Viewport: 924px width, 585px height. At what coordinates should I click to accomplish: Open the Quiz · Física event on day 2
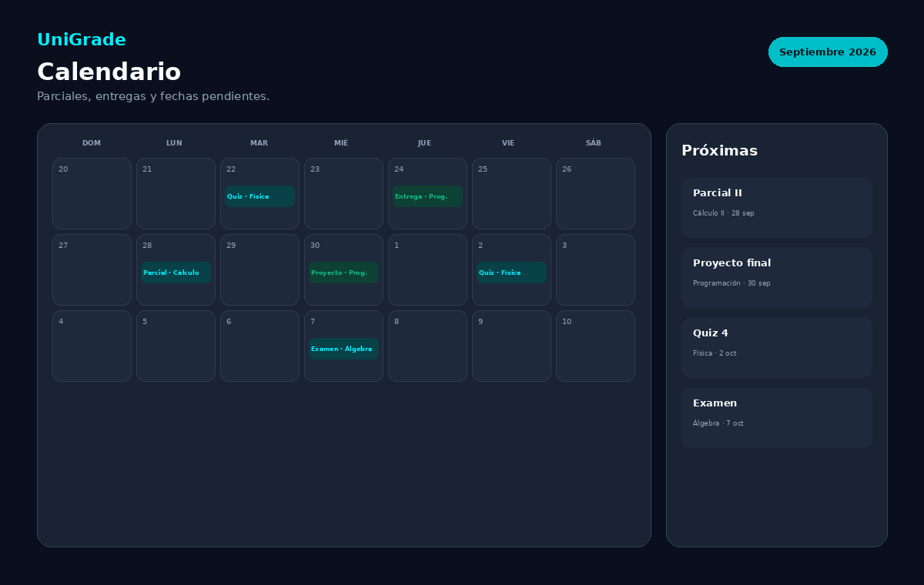point(511,272)
